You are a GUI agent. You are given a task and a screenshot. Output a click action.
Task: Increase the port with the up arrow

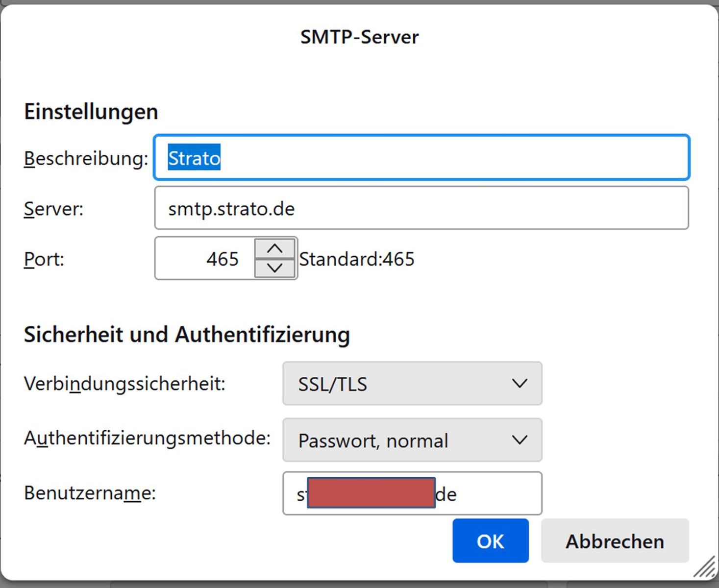click(275, 249)
